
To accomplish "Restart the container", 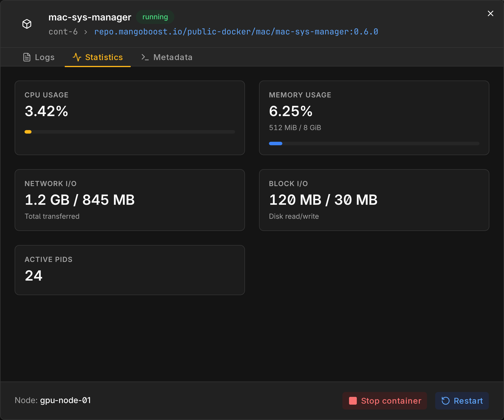I will (x=462, y=401).
